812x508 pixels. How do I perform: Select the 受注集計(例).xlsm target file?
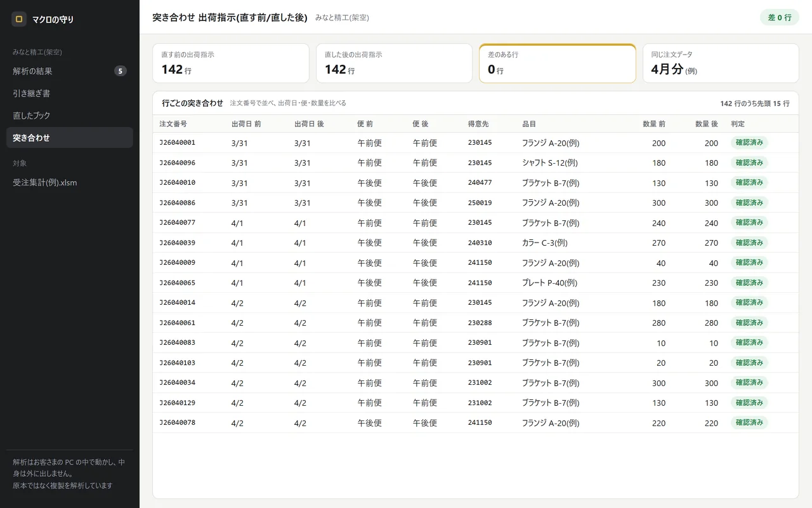(70, 182)
